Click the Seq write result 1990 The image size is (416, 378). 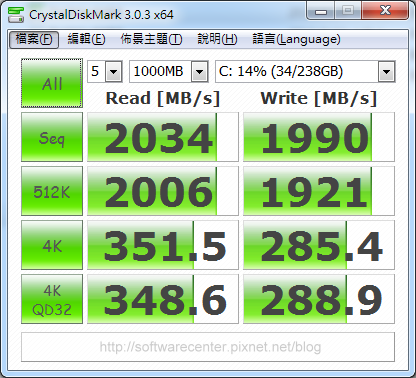319,137
